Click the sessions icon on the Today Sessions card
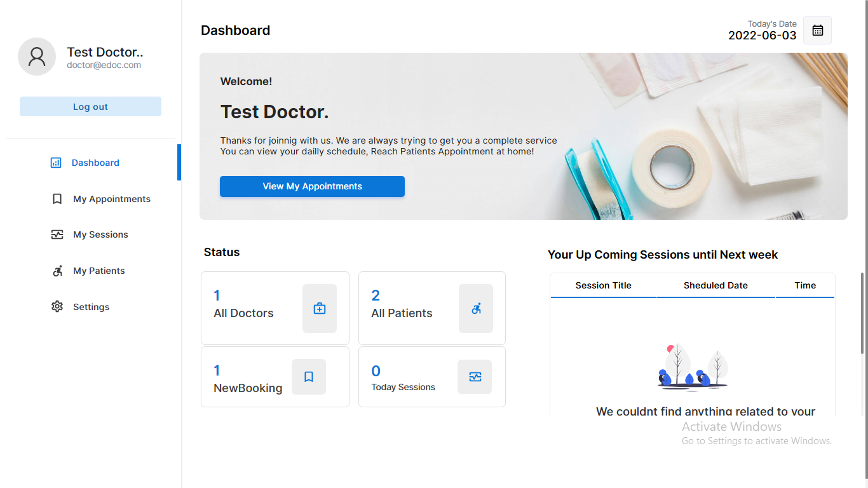Viewport: 868px width, 488px height. click(x=475, y=376)
